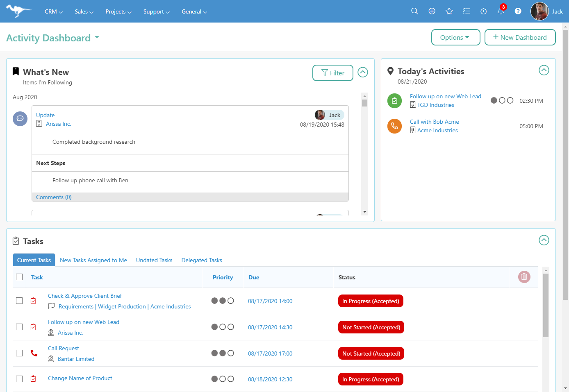Click task icon on Check & Approve Client Brief row
The width and height of the screenshot is (569, 392).
pyautogui.click(x=33, y=301)
